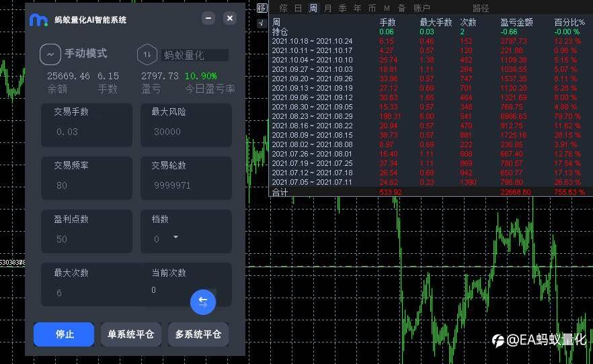
Task: Click the 次数 column header
Action: [468, 23]
